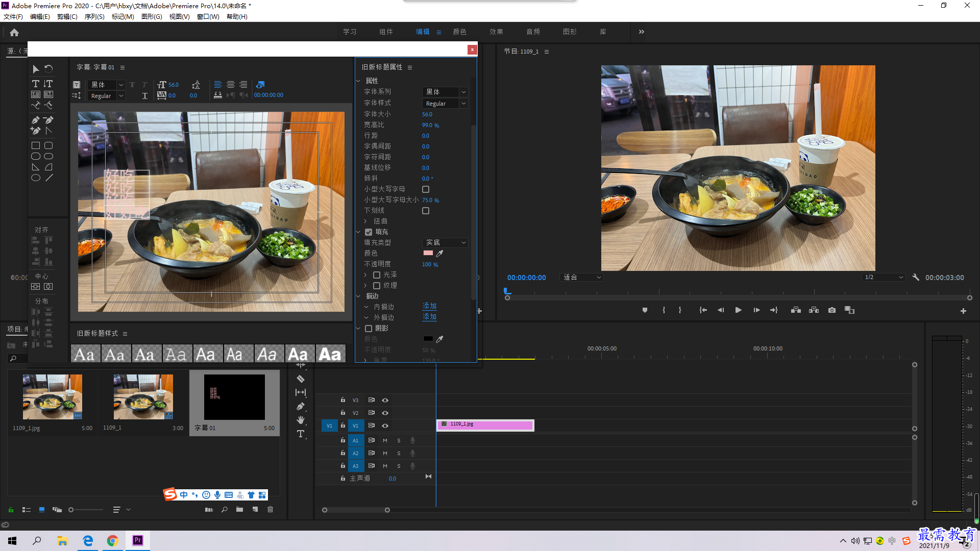Click the trash Clear icon in project panel
This screenshot has height=551, width=980.
click(x=271, y=510)
